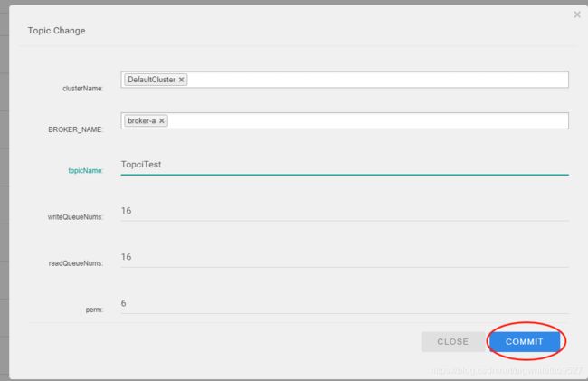Click the clusterName label
Screen dimensions: 588x381
82,89
